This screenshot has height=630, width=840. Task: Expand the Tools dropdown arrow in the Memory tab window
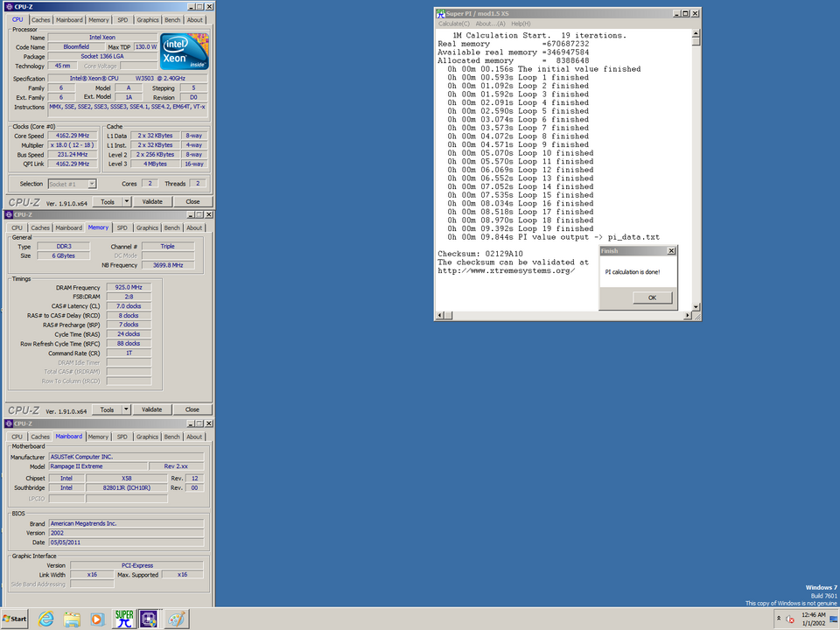[x=126, y=409]
